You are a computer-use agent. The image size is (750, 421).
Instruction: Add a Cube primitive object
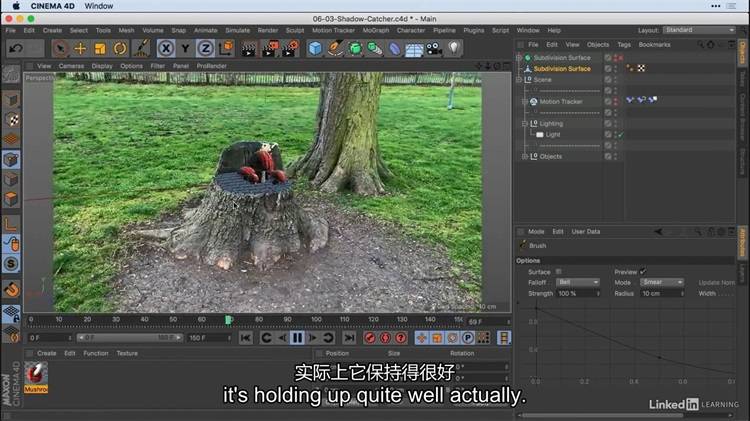point(315,48)
